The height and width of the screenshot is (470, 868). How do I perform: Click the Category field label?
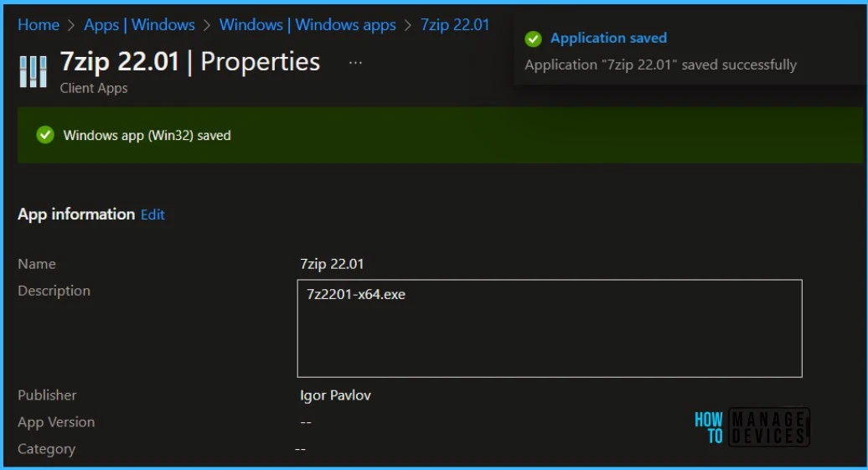point(47,449)
